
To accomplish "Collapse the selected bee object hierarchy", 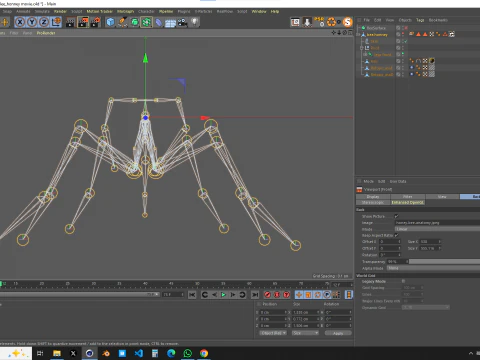I will tap(358, 34).
